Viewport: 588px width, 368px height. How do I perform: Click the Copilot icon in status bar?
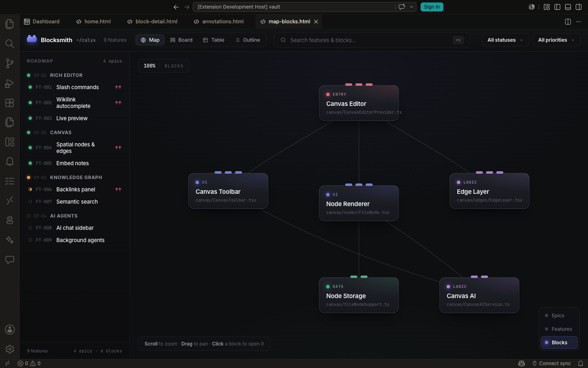click(x=521, y=364)
